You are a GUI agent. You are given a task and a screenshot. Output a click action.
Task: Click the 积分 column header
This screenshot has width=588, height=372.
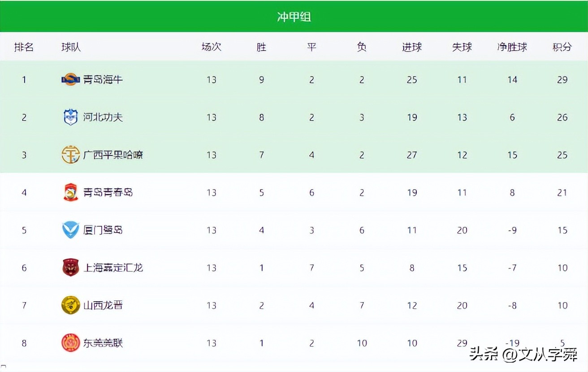(562, 47)
